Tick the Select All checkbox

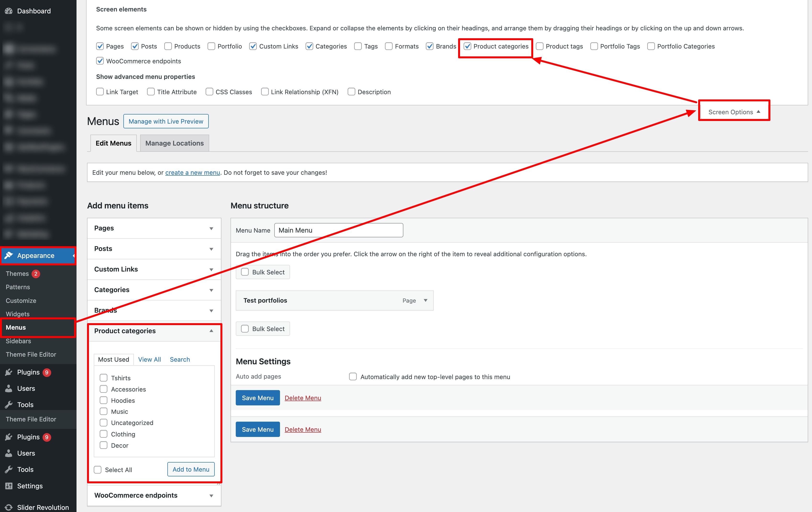click(98, 469)
